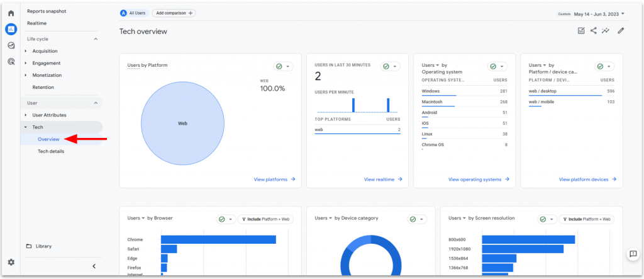Viewport: 644px width, 279px height.
Task: Open the Home icon in left rail
Action: [x=11, y=13]
